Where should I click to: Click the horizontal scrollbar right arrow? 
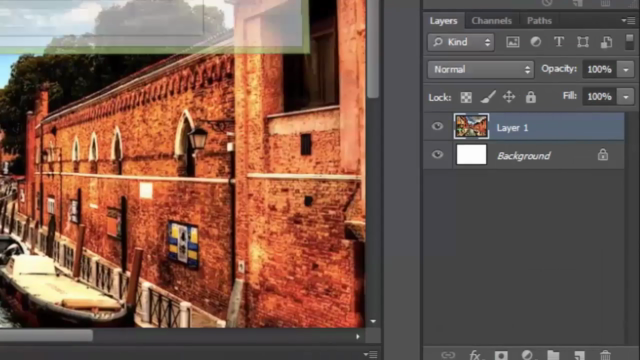pyautogui.click(x=358, y=337)
